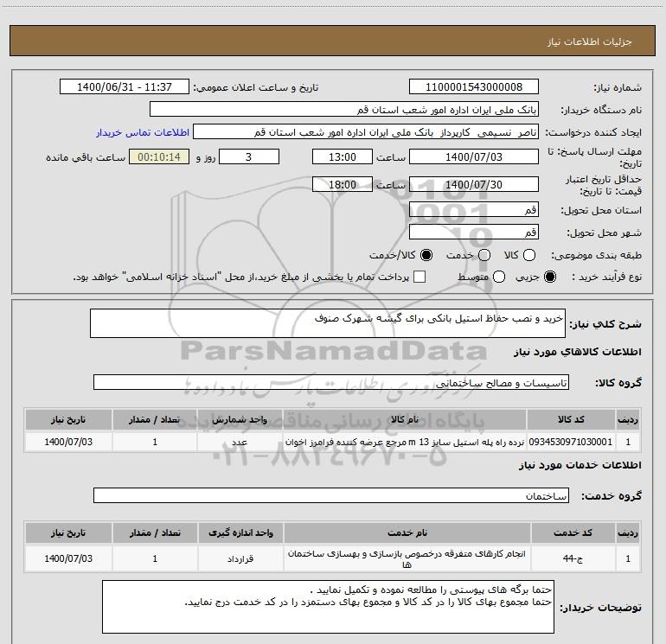Click the شماره نیاز field 1100001543000008

(474, 87)
